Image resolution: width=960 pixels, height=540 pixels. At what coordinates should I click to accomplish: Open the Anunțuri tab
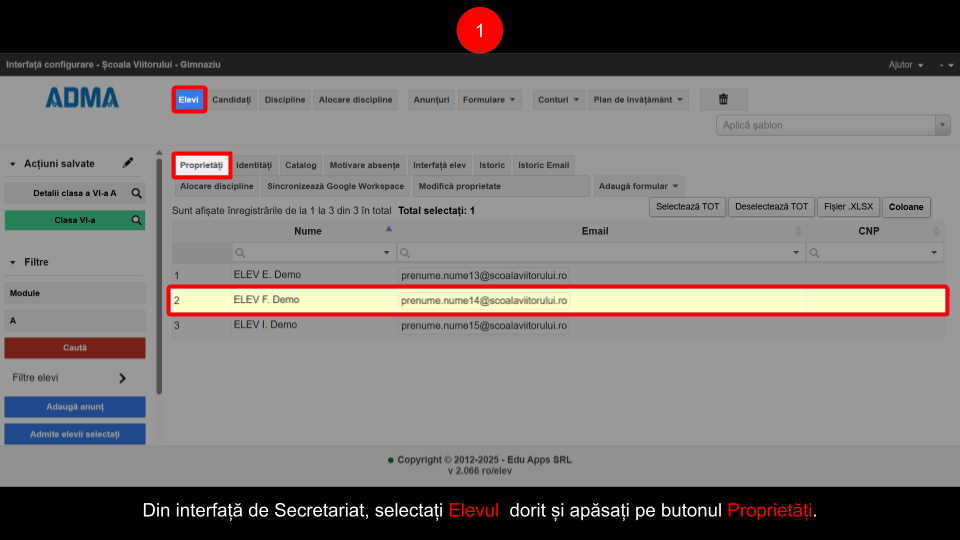tap(431, 99)
